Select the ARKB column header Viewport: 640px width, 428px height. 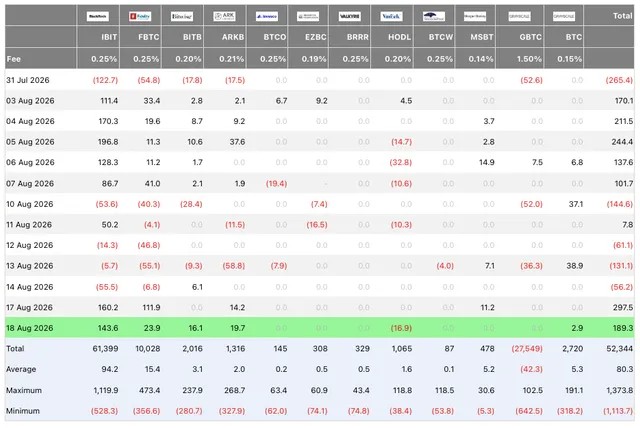(x=233, y=37)
